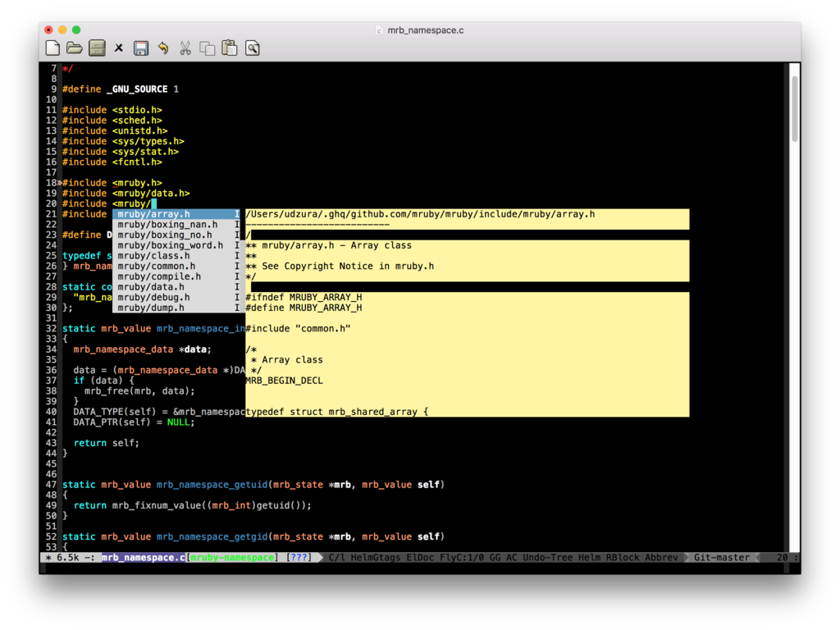Screen dimensions: 840x630
Task: Select mruby/compile.h in the completion list
Action: [x=176, y=277]
